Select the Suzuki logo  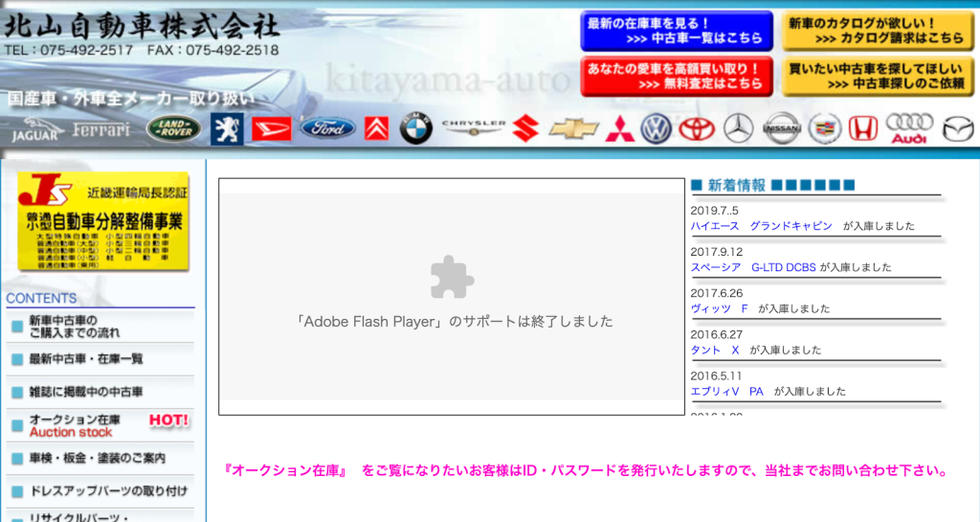(525, 128)
